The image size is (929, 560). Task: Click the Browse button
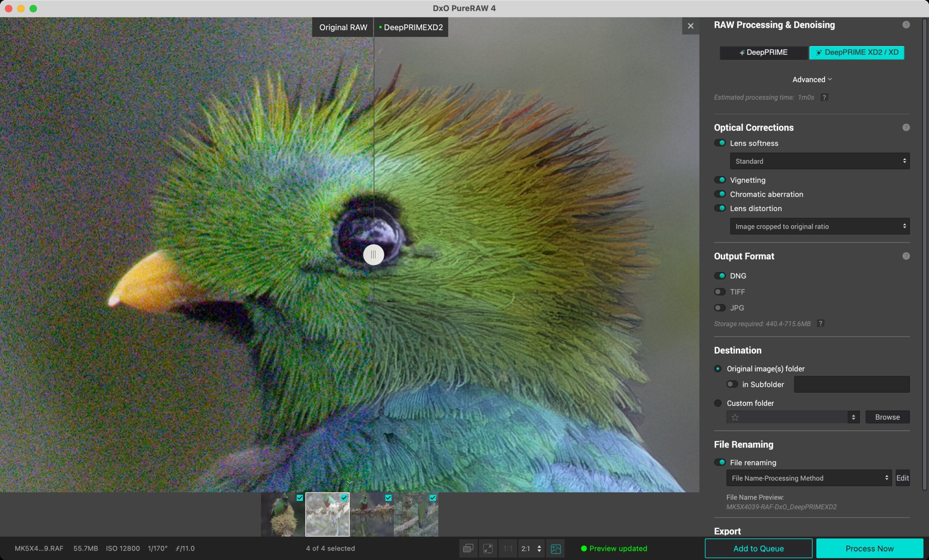[x=887, y=417]
